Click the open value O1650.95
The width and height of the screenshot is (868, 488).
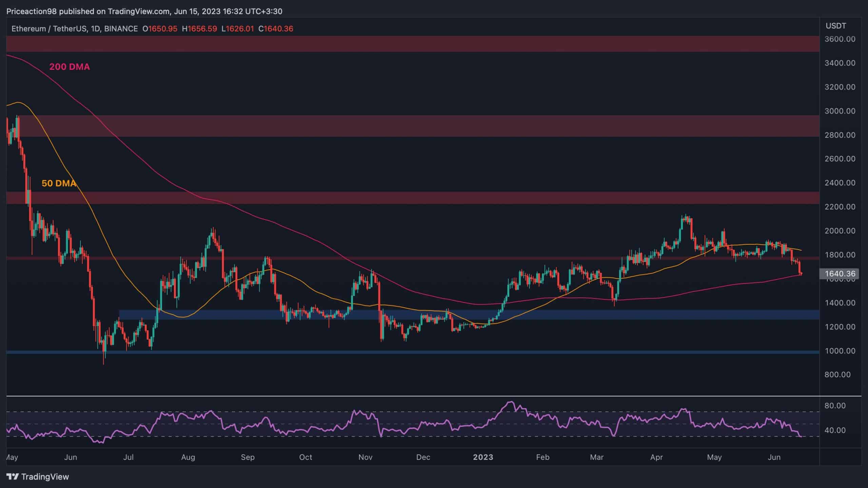160,29
